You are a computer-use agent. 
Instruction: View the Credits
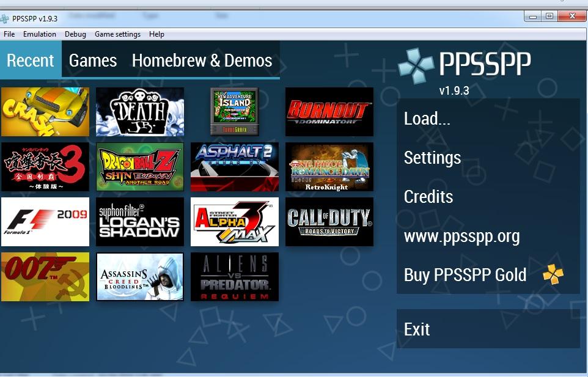point(488,196)
